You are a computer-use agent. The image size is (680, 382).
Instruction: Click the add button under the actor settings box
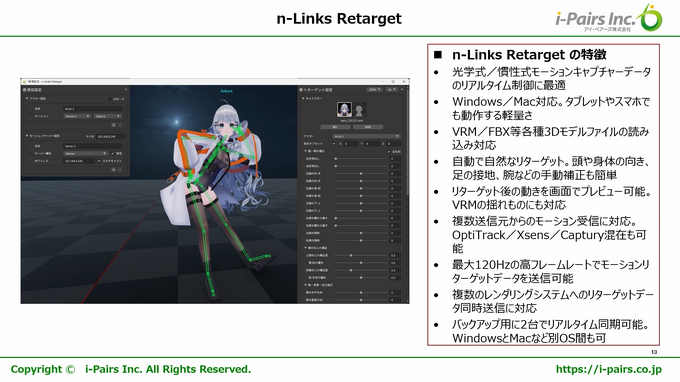point(114,125)
